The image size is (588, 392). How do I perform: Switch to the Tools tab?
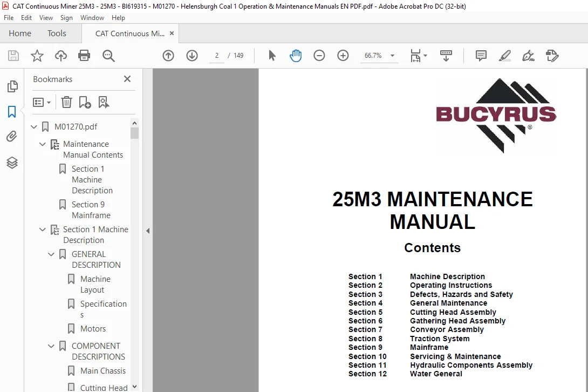57,33
